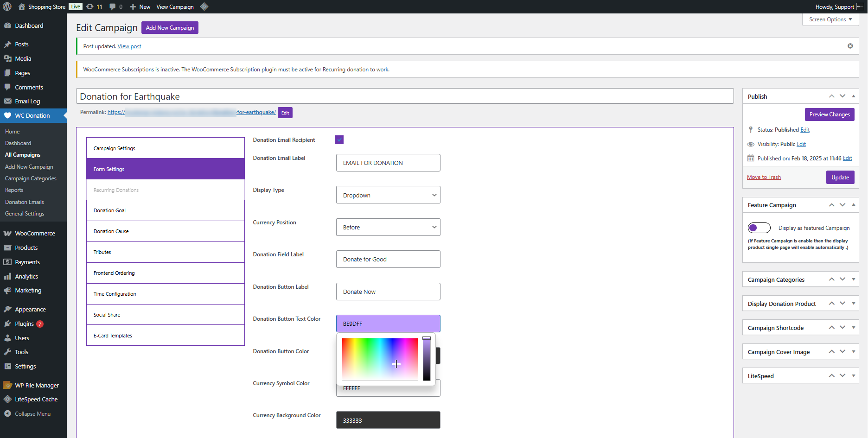Open the updates icon in admin bar
Screen dimensions: 868x438
coord(90,6)
